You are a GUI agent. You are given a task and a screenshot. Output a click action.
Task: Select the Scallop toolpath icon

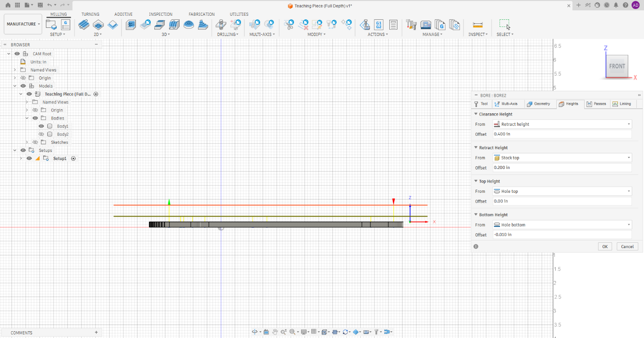point(189,24)
